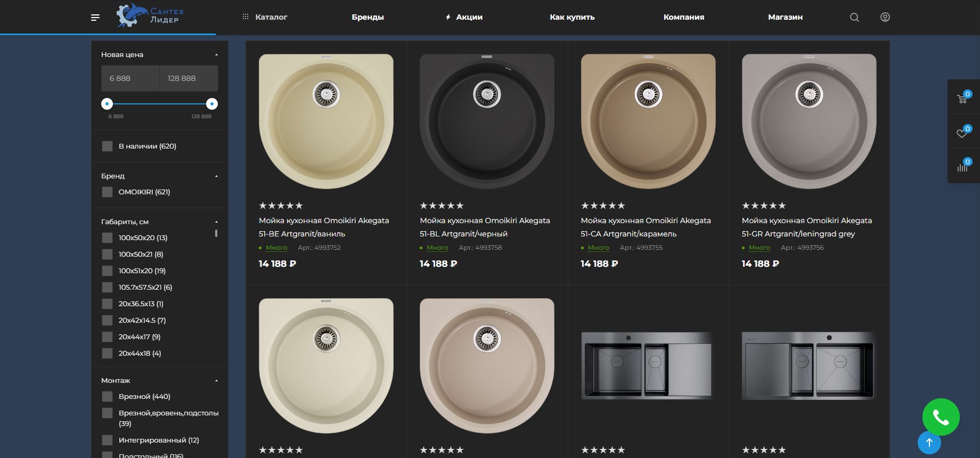Collapse the Монтаж filter section
Viewport: 980px width, 458px height.
[x=216, y=380]
